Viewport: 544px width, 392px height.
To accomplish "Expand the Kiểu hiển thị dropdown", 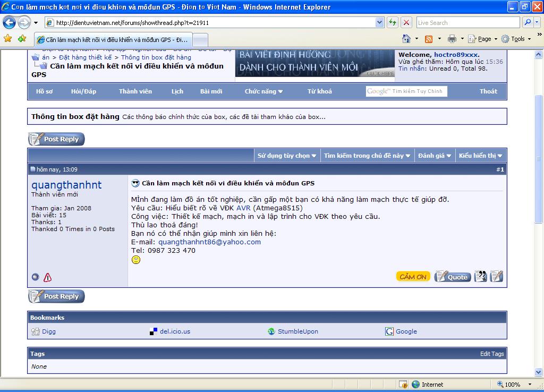I will click(480, 156).
